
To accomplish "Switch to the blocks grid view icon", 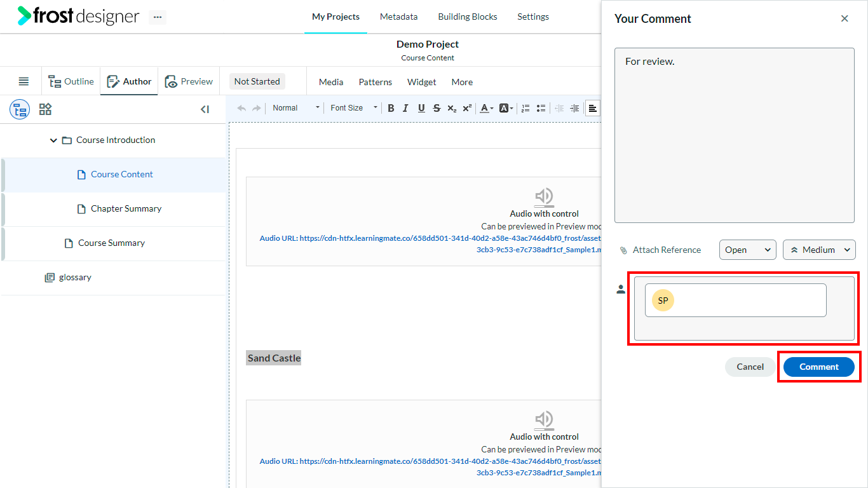I will coord(45,109).
